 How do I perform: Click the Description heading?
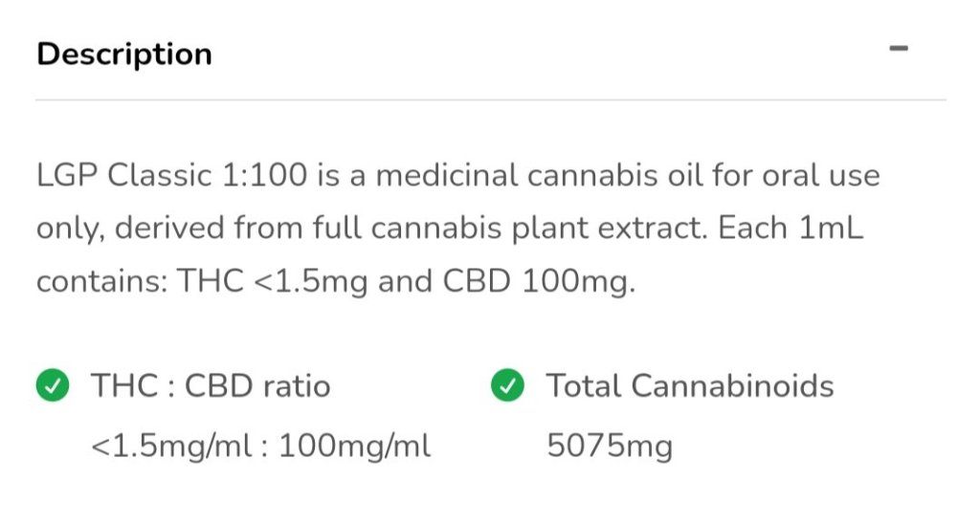[x=124, y=54]
